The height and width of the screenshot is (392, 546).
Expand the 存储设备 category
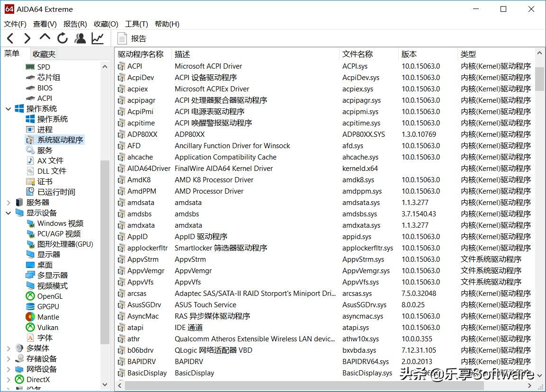click(9, 358)
